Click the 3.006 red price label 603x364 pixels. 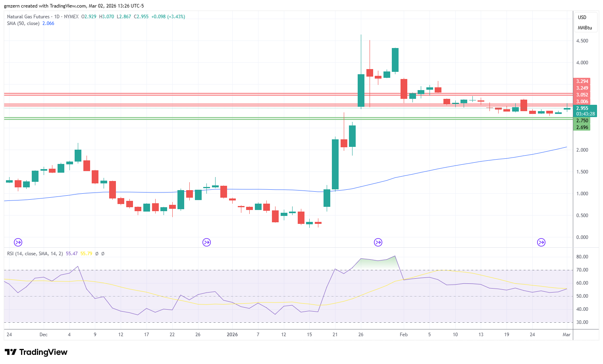pos(582,102)
